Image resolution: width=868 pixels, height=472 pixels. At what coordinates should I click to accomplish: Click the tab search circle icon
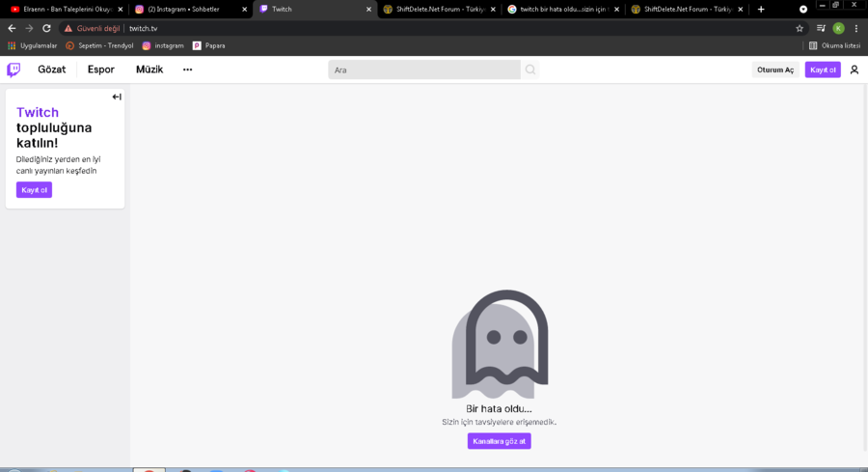tap(803, 10)
